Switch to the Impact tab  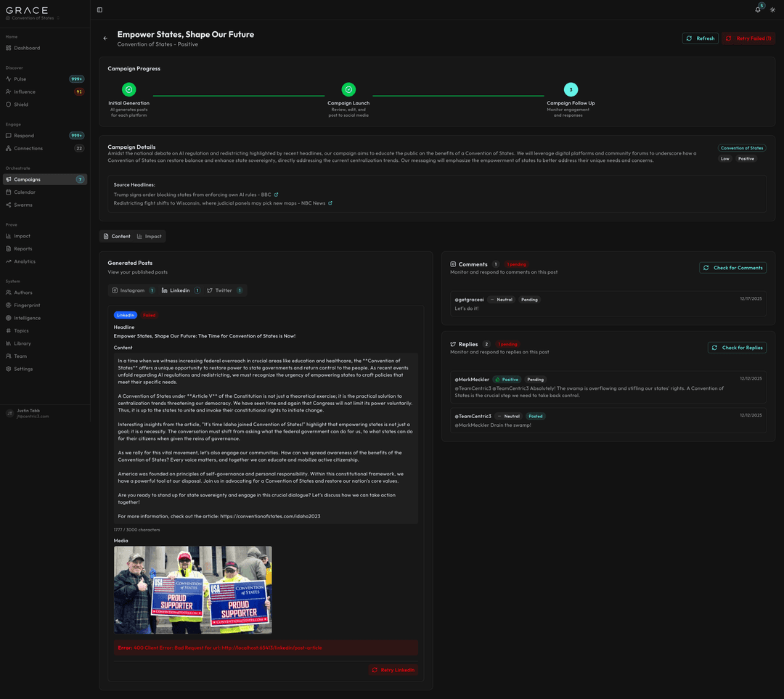point(149,236)
